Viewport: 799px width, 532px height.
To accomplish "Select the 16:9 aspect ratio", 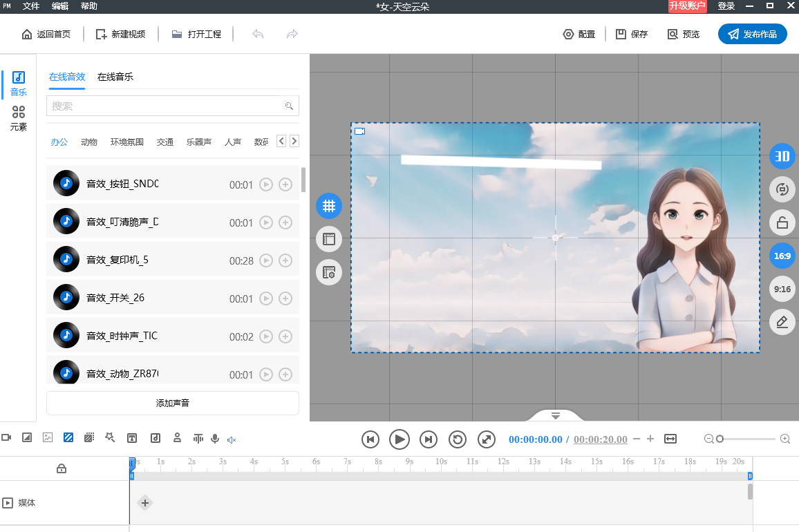I will (x=782, y=256).
